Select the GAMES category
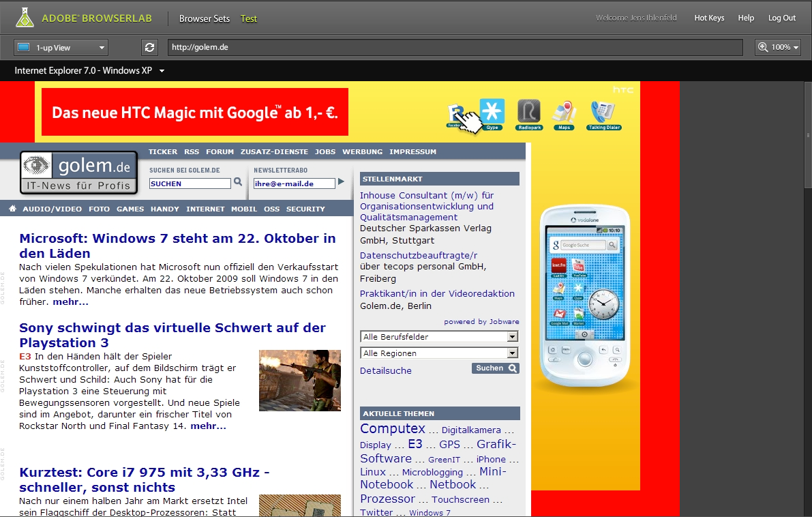 [130, 209]
